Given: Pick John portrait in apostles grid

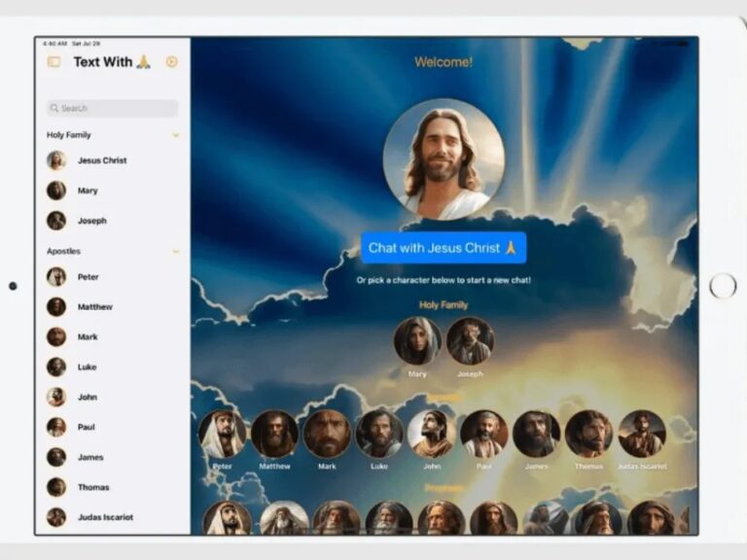Looking at the screenshot, I should (432, 434).
